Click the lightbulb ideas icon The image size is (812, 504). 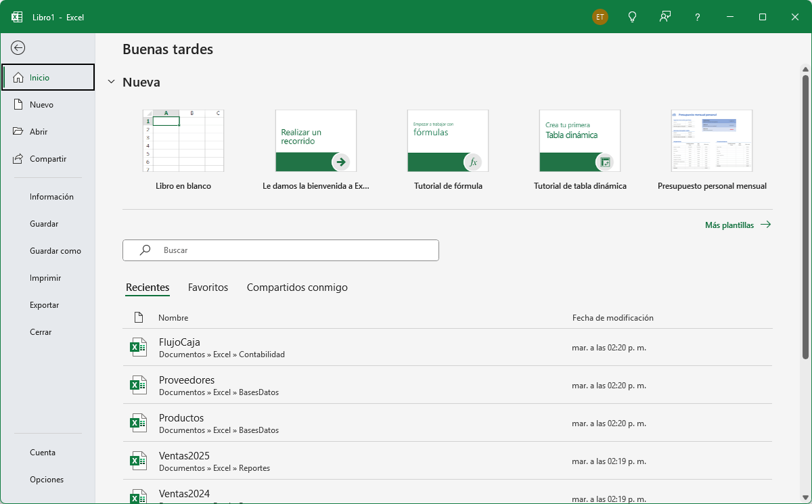click(633, 17)
